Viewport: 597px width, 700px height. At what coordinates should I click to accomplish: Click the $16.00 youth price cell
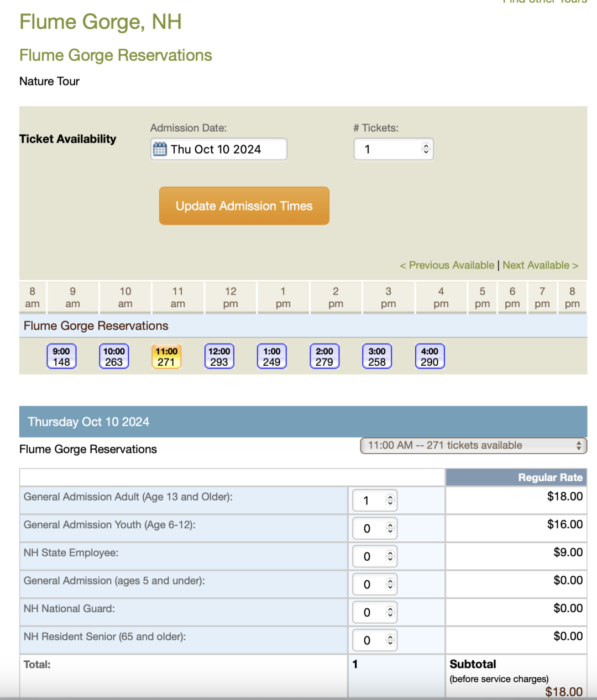pos(516,528)
